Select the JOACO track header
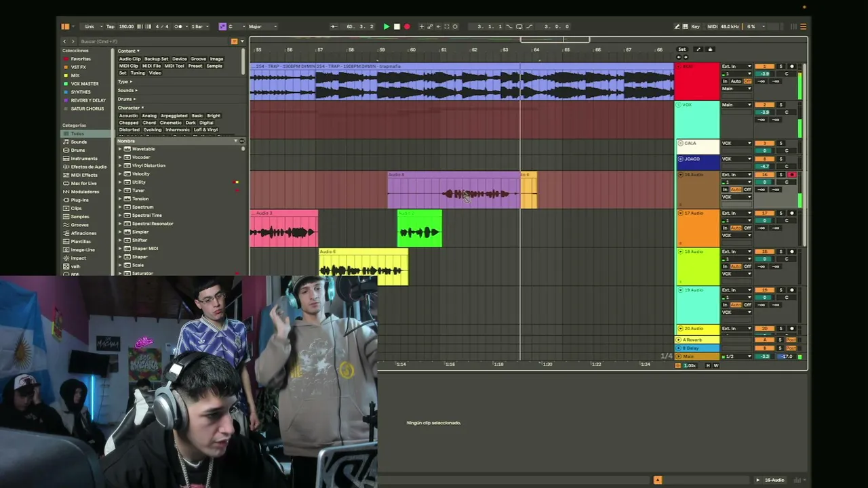The height and width of the screenshot is (488, 868). click(x=697, y=162)
